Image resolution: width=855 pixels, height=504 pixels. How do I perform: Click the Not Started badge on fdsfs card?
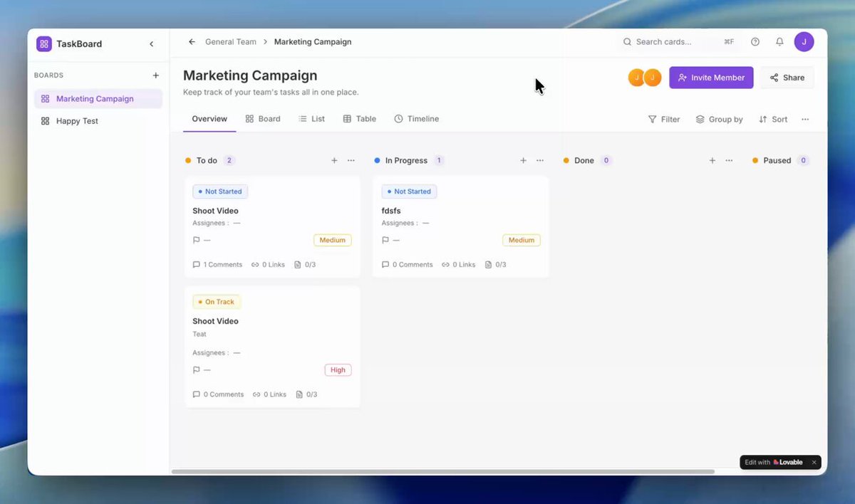click(409, 191)
